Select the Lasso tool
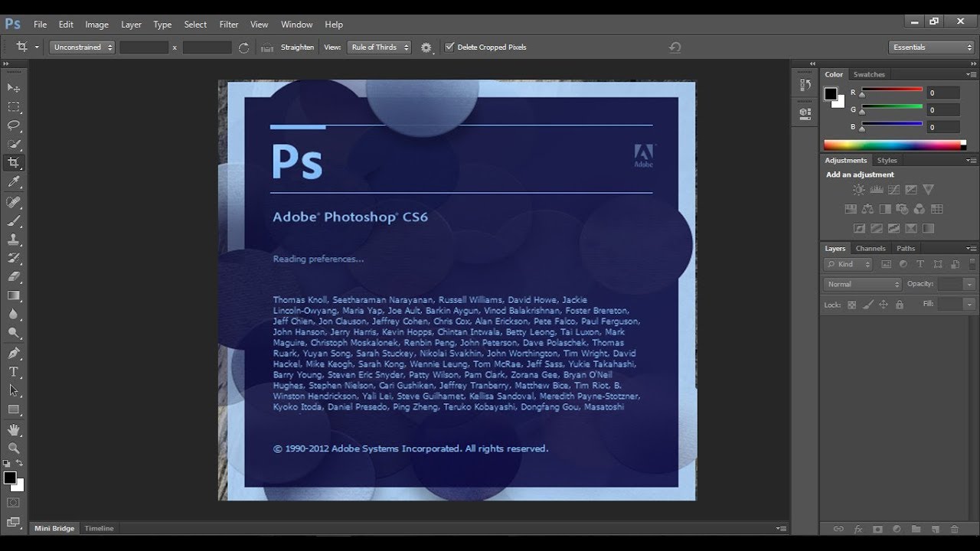Screen dimensions: 980x551 coord(14,126)
